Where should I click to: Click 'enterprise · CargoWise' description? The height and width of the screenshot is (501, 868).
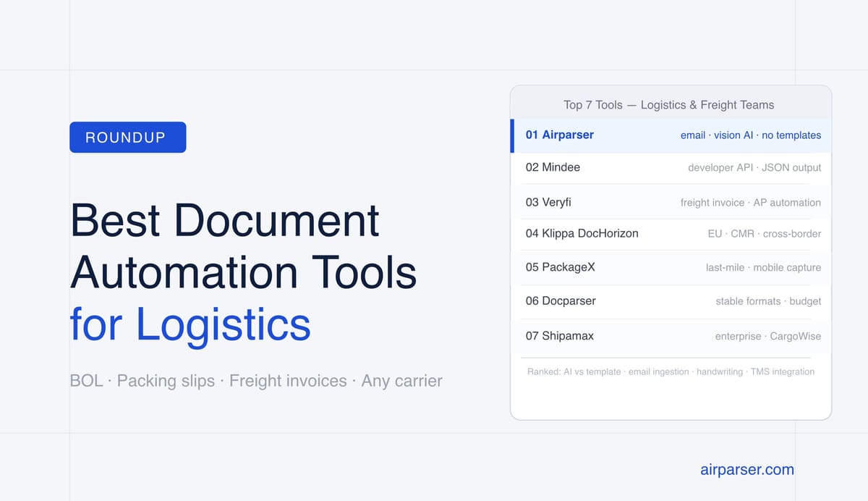(768, 336)
